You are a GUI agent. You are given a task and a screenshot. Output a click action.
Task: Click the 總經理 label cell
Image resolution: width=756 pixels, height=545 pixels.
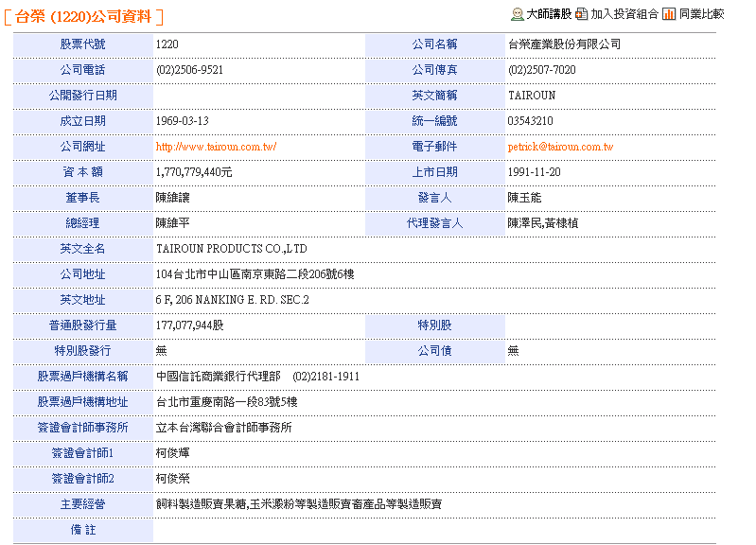[x=83, y=223]
